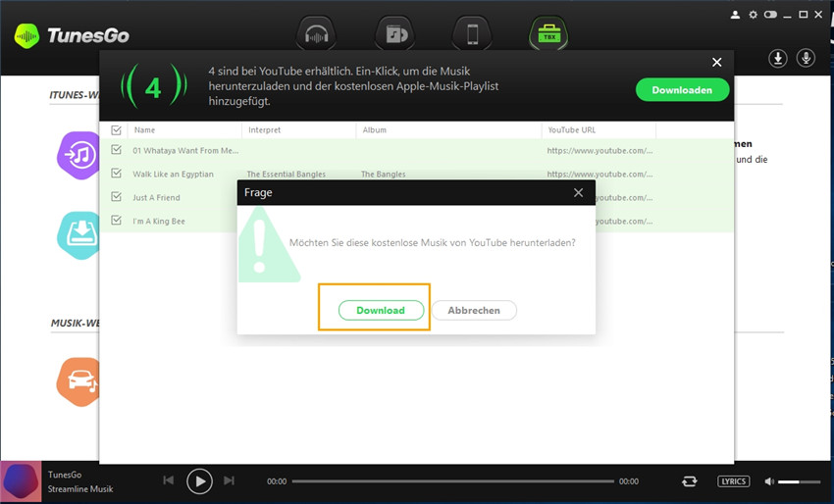The image size is (834, 504).
Task: Play the current track
Action: tap(199, 481)
